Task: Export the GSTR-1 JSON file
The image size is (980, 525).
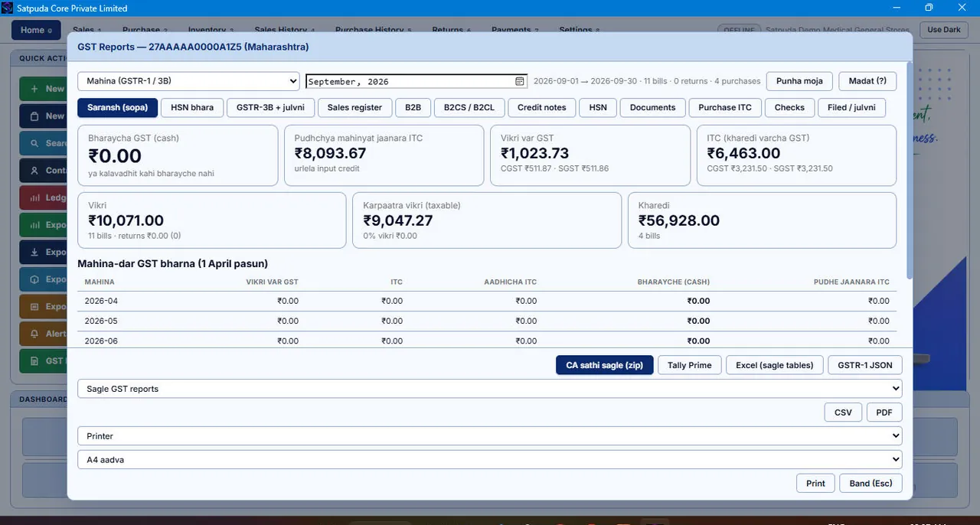Action: point(865,365)
